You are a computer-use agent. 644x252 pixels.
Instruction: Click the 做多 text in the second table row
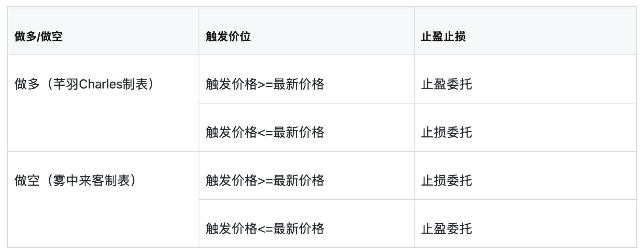click(27, 84)
